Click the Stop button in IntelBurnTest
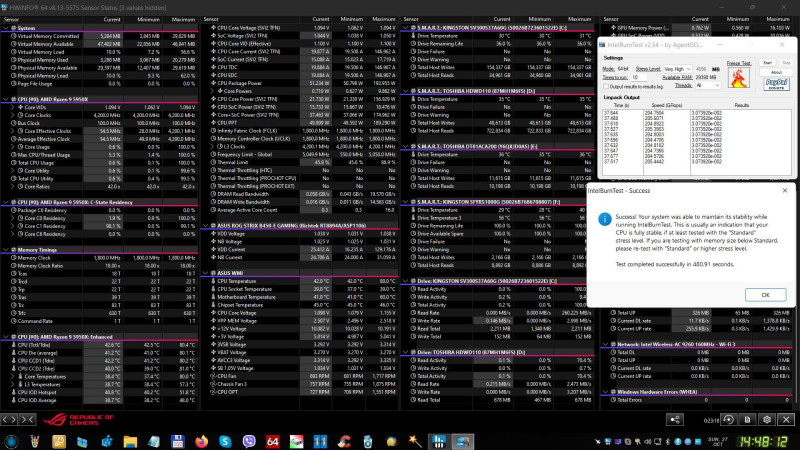The width and height of the screenshot is (800, 450). pos(786,63)
